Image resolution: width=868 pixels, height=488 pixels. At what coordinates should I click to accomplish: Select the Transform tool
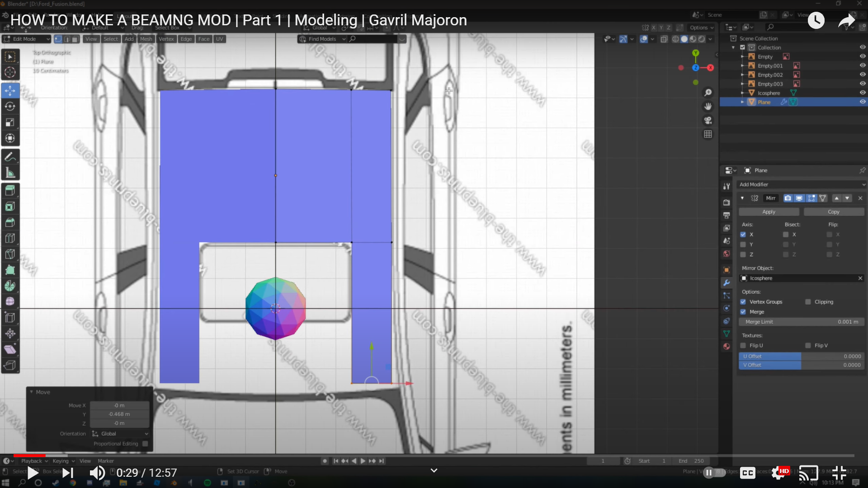(x=10, y=138)
